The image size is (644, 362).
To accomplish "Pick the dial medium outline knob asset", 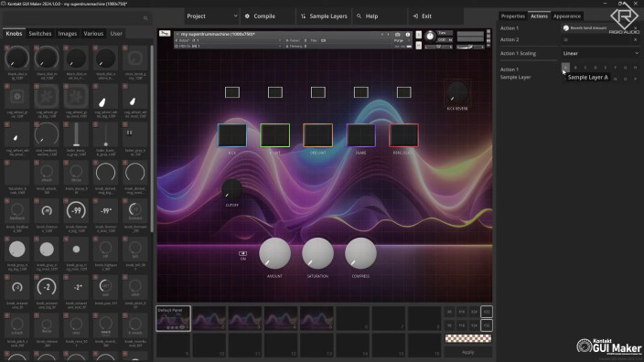I will tap(47, 135).
